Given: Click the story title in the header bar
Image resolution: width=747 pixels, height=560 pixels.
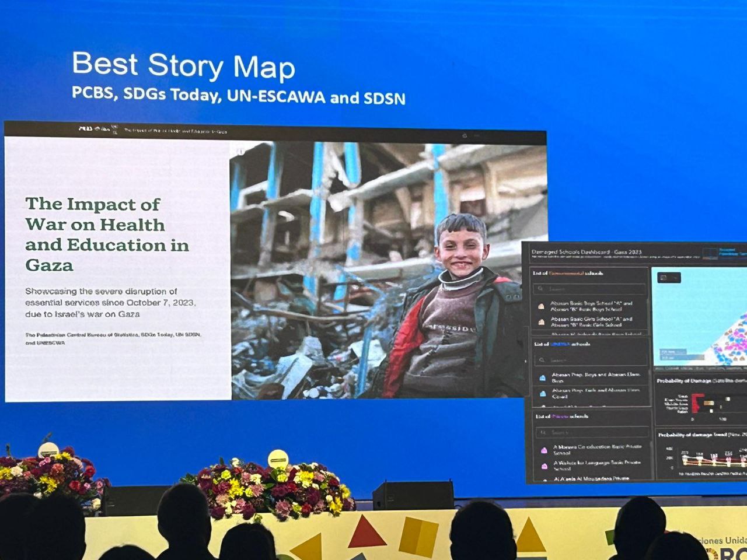Looking at the screenshot, I should [175, 131].
